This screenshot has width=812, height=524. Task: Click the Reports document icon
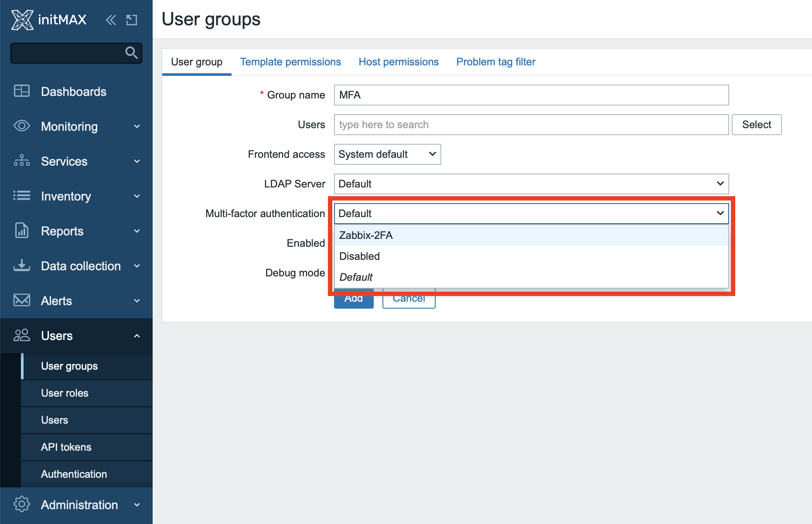[22, 231]
